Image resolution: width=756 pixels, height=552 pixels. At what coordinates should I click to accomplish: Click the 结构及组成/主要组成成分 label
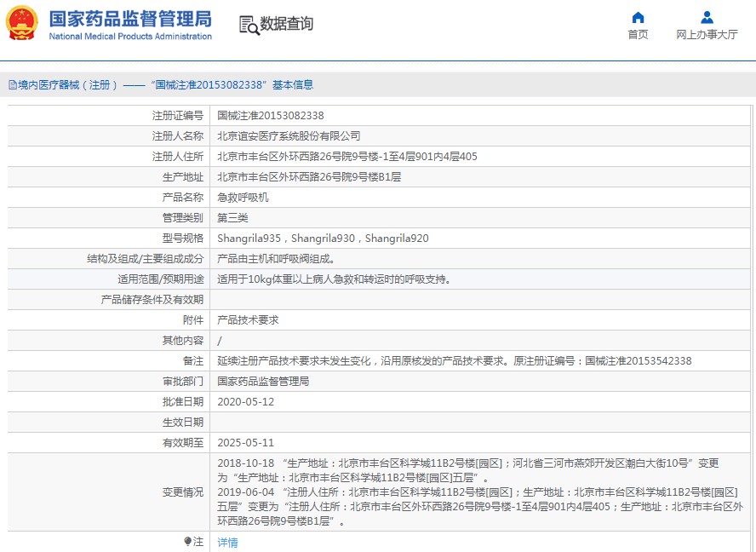tap(145, 259)
